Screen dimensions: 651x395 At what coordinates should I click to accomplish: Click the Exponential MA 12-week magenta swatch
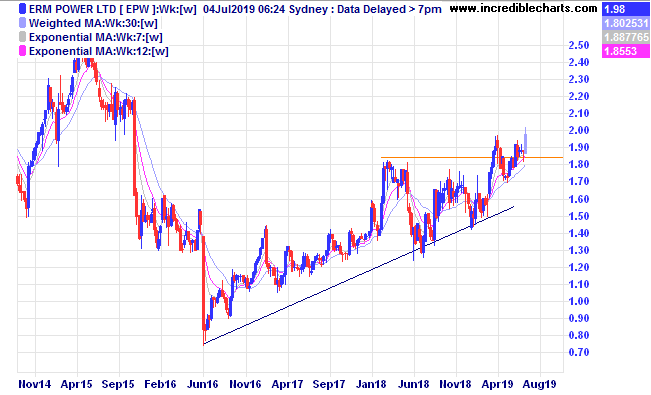[x=22, y=51]
